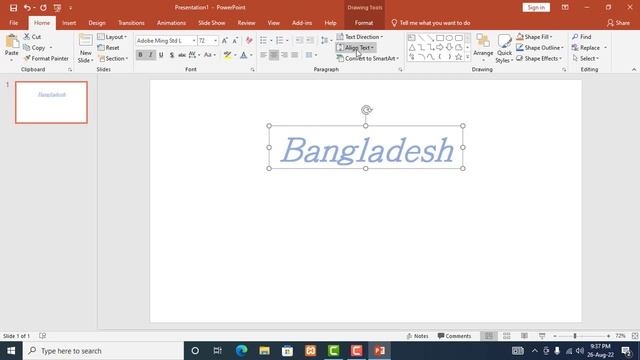Open the Transitions tab
Viewport: 640px width, 360px height.
131,23
